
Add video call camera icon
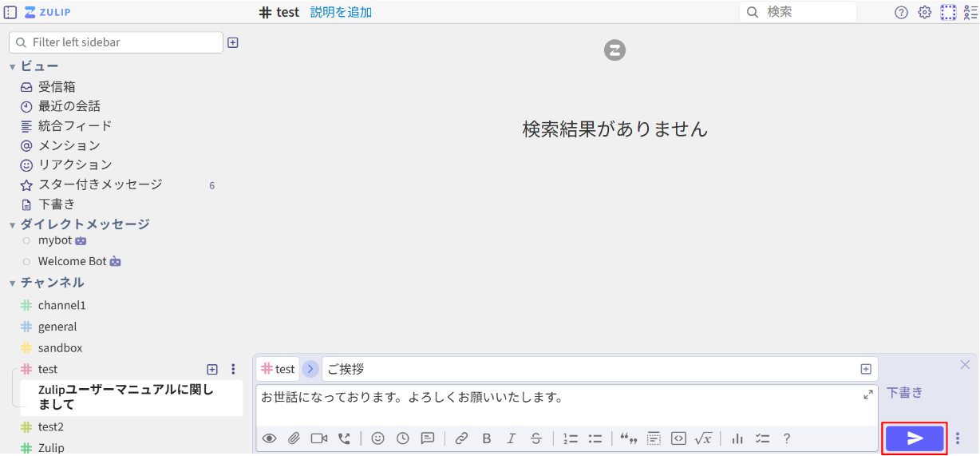click(319, 438)
